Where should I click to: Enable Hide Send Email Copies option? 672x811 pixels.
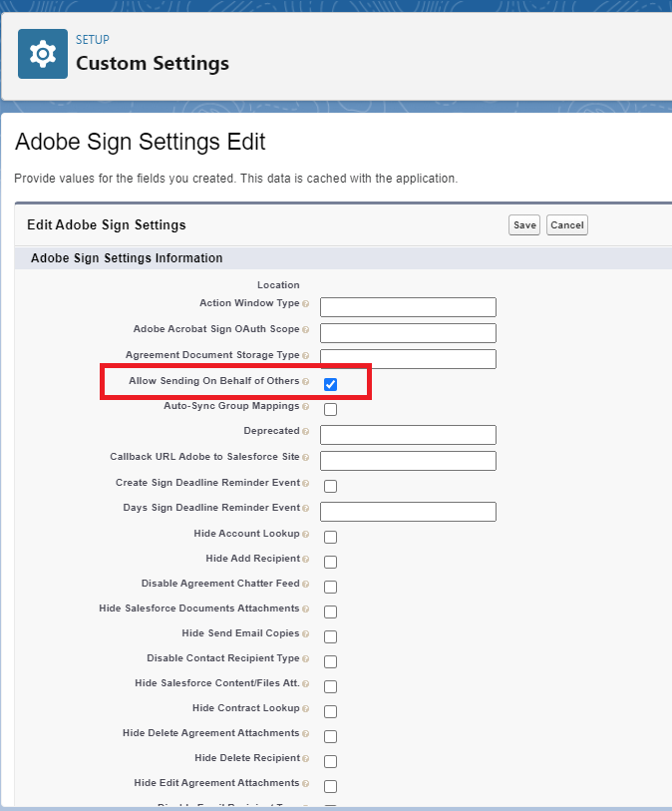[x=330, y=636]
